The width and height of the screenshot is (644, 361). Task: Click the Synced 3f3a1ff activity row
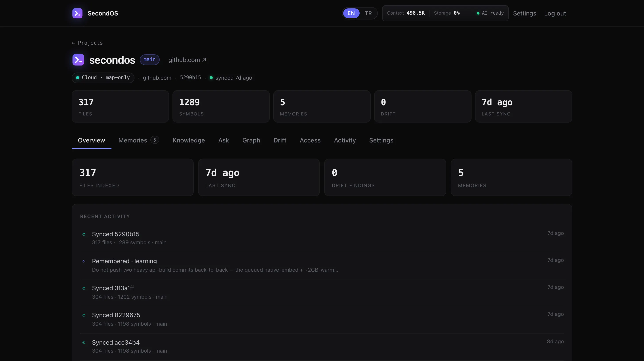pos(322,292)
